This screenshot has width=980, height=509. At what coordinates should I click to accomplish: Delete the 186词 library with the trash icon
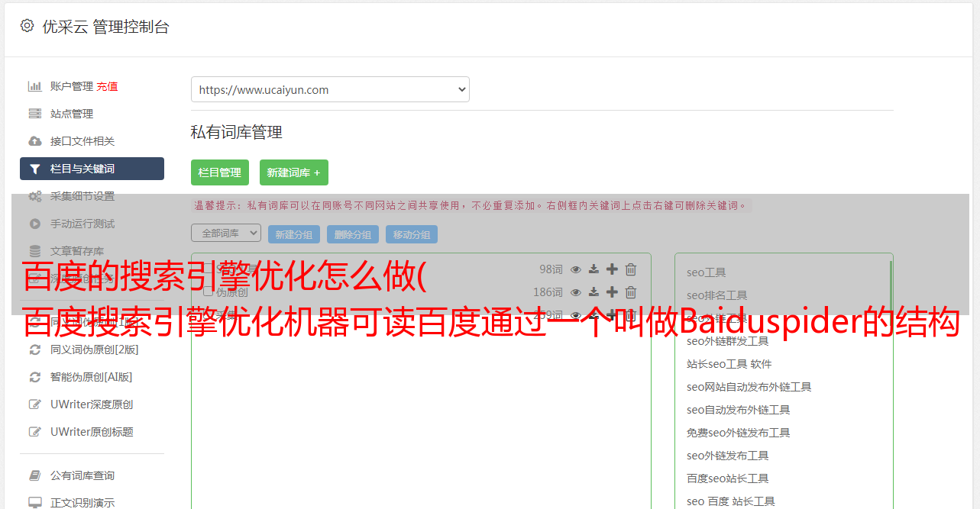coord(631,292)
